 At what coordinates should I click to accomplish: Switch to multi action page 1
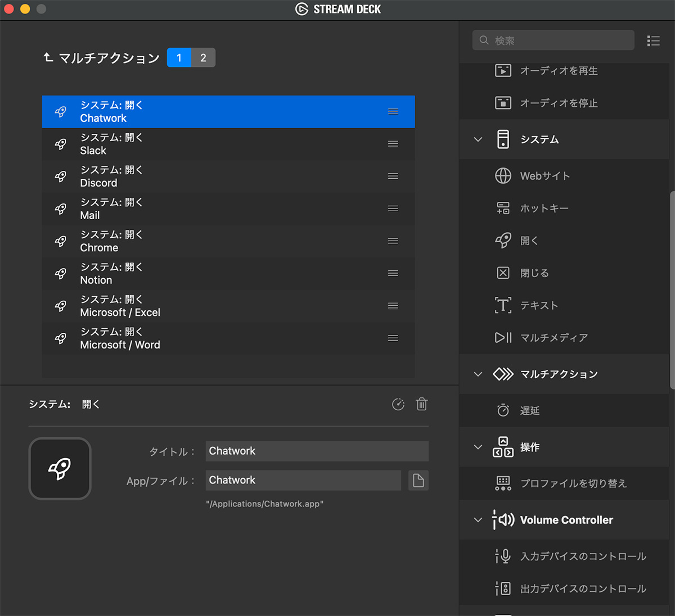click(179, 57)
